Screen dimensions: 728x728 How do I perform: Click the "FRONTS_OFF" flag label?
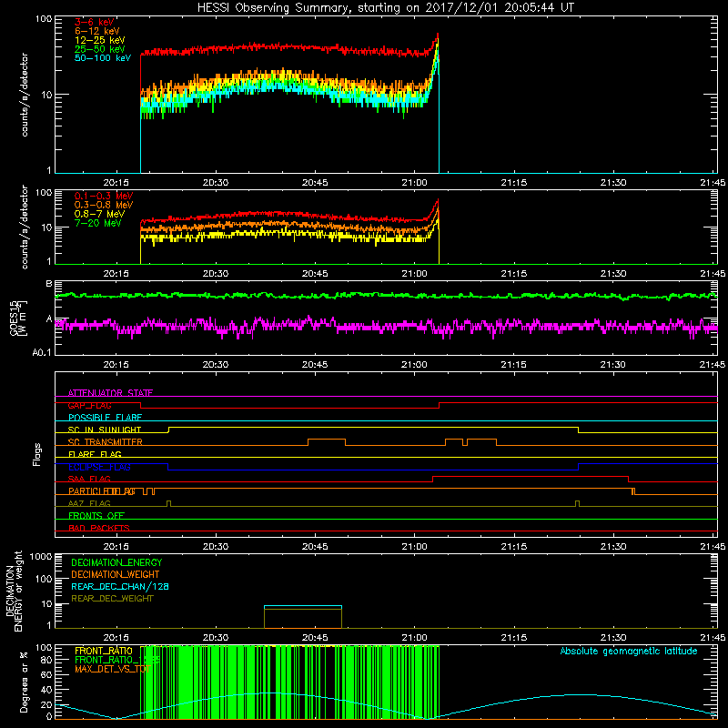(96, 516)
